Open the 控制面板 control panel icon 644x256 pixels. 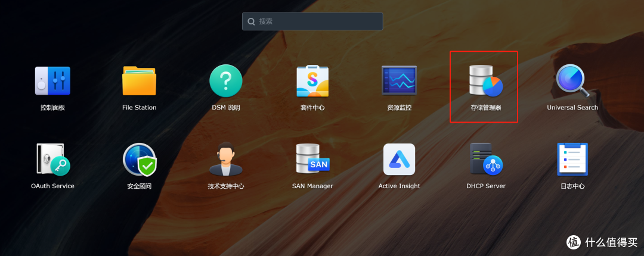(x=52, y=81)
